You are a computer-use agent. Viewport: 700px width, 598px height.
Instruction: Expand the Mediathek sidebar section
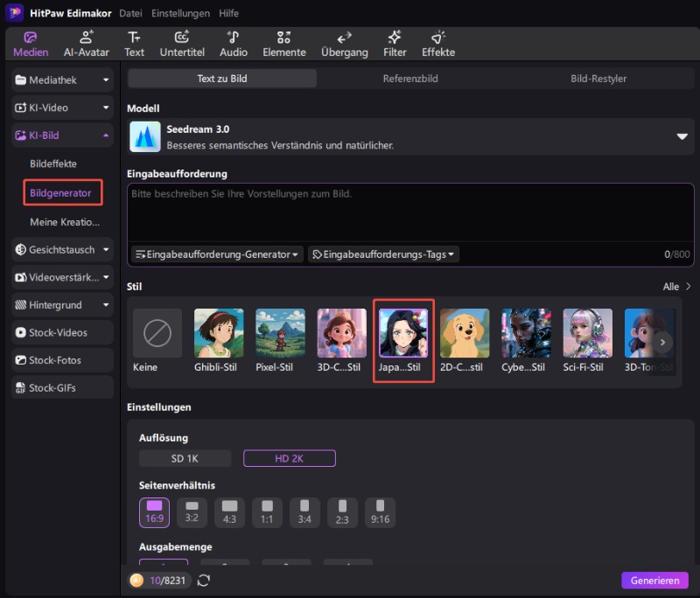[63, 80]
